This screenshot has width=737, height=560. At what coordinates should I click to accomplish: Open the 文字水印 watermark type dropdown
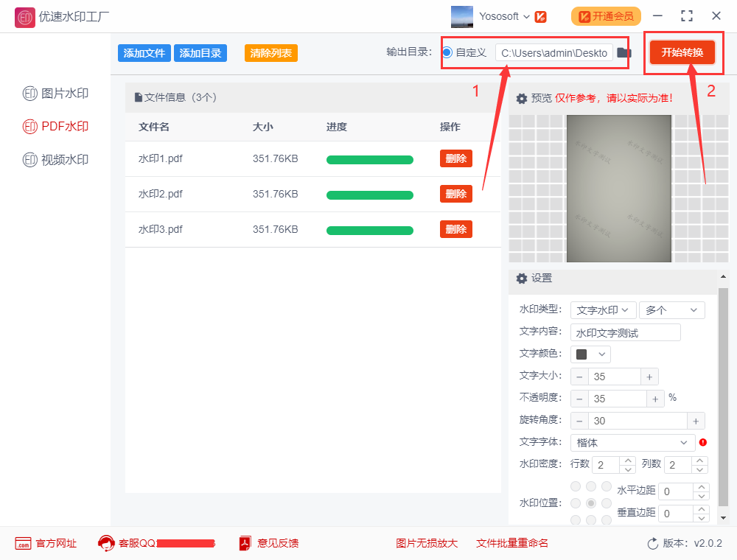pyautogui.click(x=603, y=310)
